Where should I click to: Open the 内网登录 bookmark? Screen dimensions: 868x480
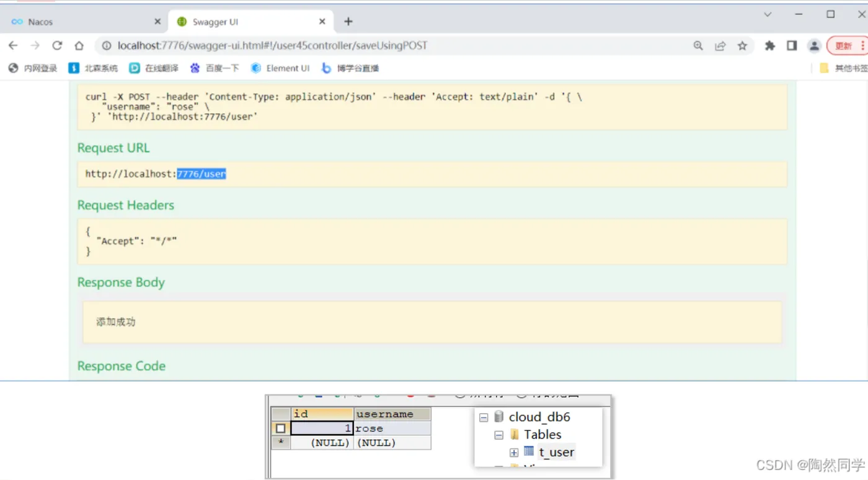coord(33,68)
